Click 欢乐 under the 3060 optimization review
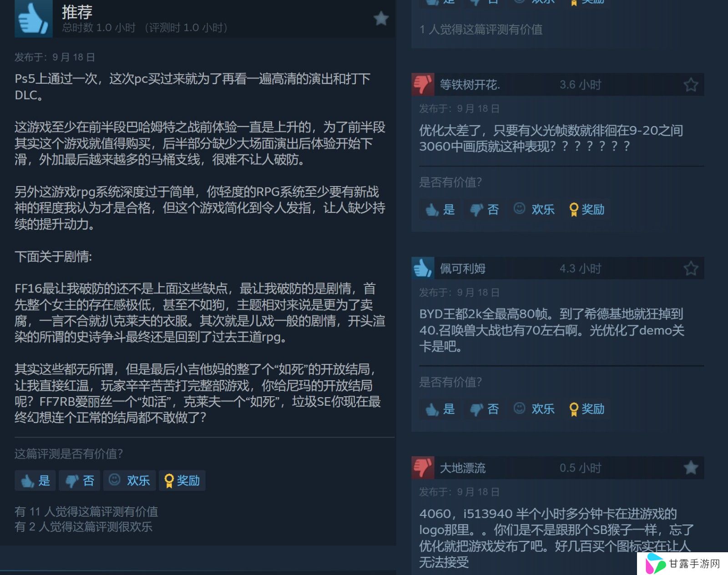728x575 pixels. coord(534,209)
